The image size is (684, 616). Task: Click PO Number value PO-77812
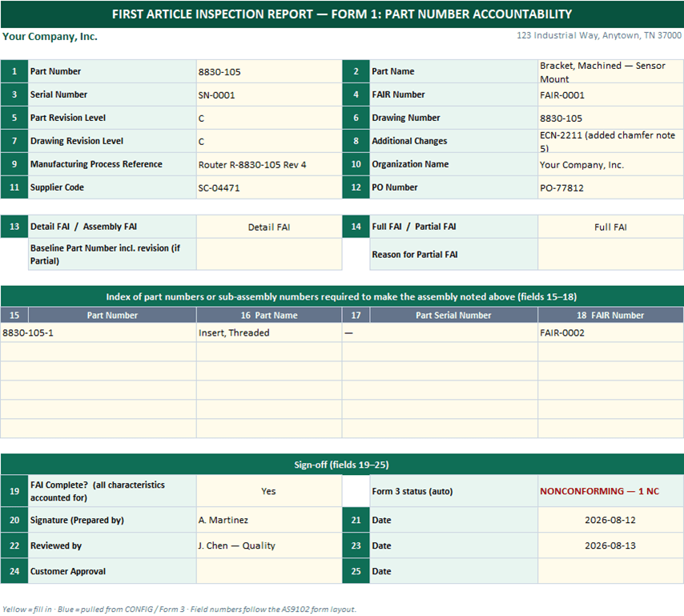(610, 187)
